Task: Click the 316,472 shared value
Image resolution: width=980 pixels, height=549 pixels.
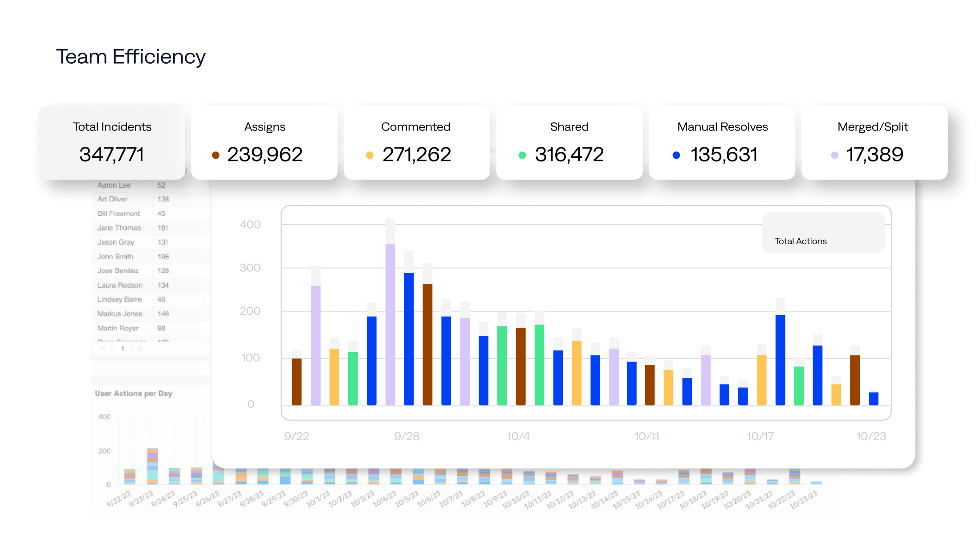Action: point(569,155)
